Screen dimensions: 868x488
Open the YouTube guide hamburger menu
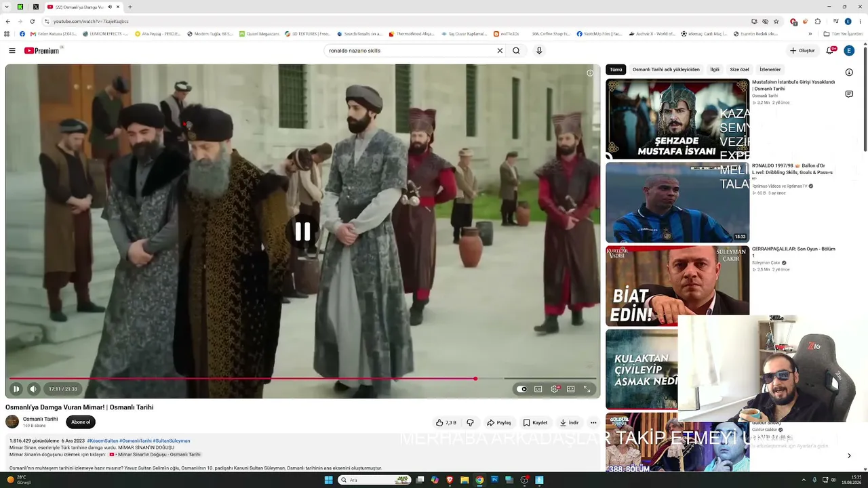click(x=12, y=51)
